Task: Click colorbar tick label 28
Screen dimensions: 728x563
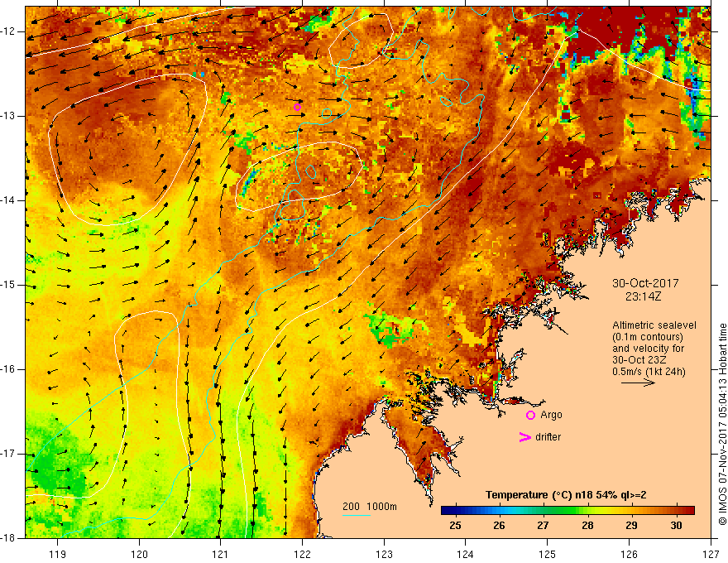Action: [587, 526]
